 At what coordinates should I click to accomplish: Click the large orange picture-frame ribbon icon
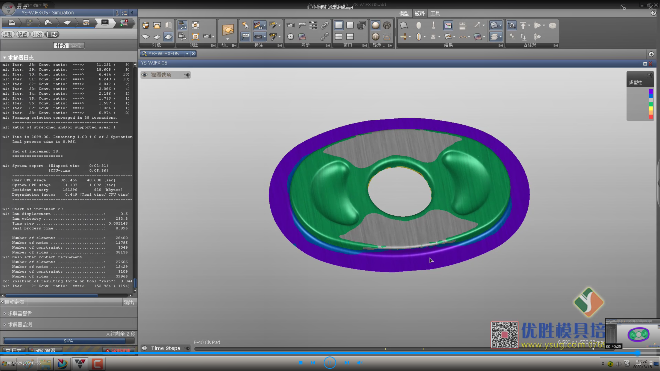click(228, 30)
